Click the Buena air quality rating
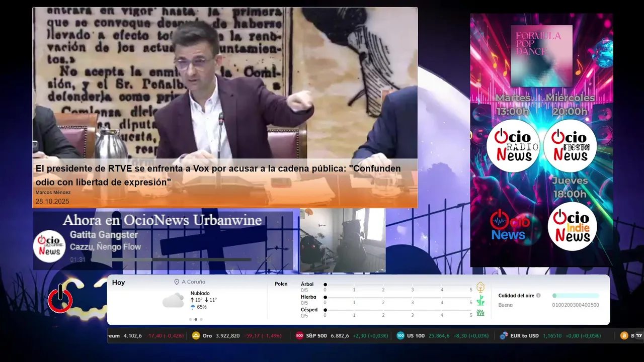Image resolution: width=644 pixels, height=362 pixels. (506, 305)
